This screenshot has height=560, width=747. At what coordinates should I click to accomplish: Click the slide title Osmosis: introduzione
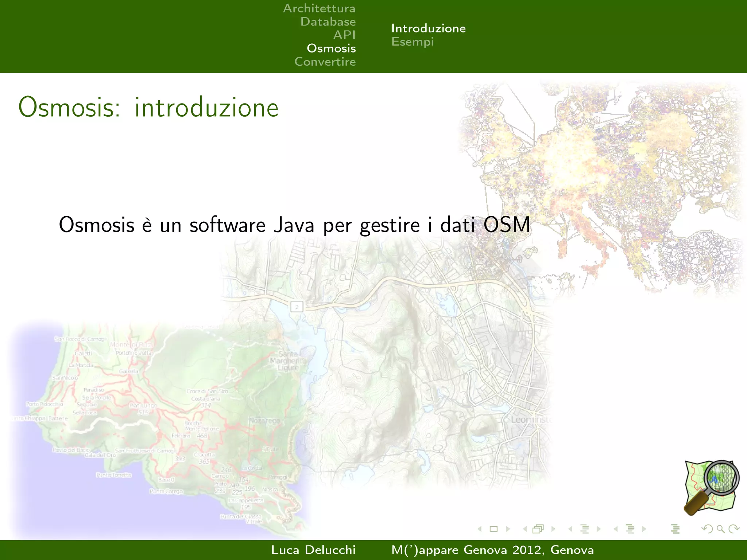[148, 107]
